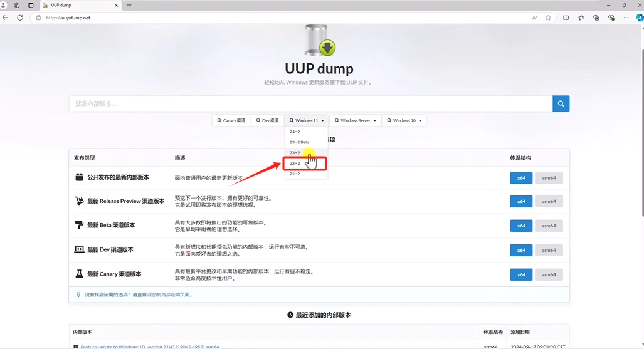644x349 pixels.
Task: Open a new tab with plus button
Action: [x=129, y=5]
